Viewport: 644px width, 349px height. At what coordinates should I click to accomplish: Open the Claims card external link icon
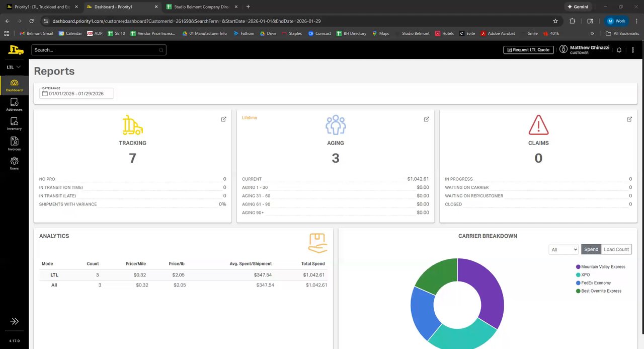point(629,119)
